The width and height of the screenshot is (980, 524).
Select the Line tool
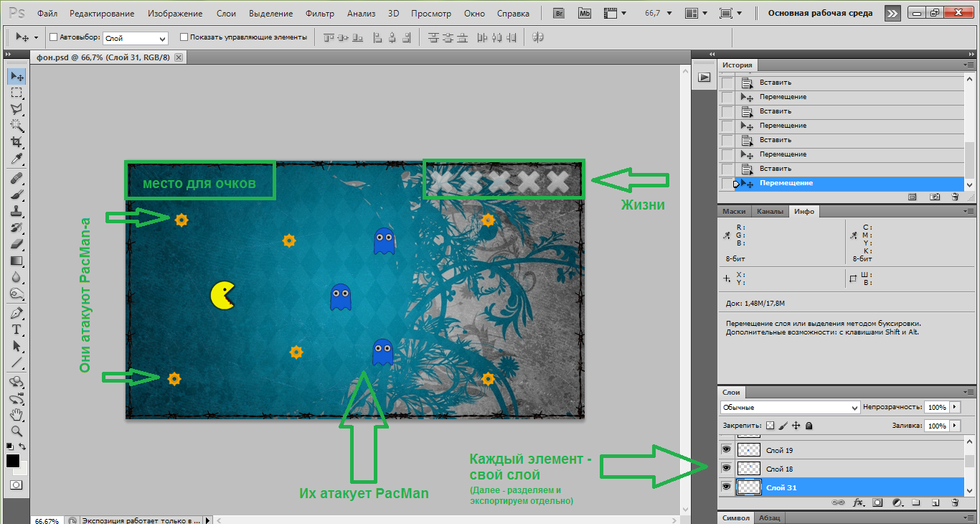pyautogui.click(x=17, y=362)
